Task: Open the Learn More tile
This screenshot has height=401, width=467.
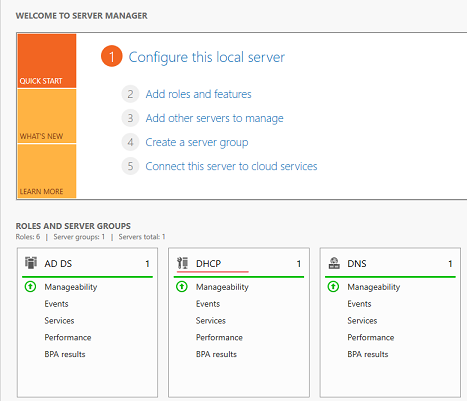Action: pos(47,171)
